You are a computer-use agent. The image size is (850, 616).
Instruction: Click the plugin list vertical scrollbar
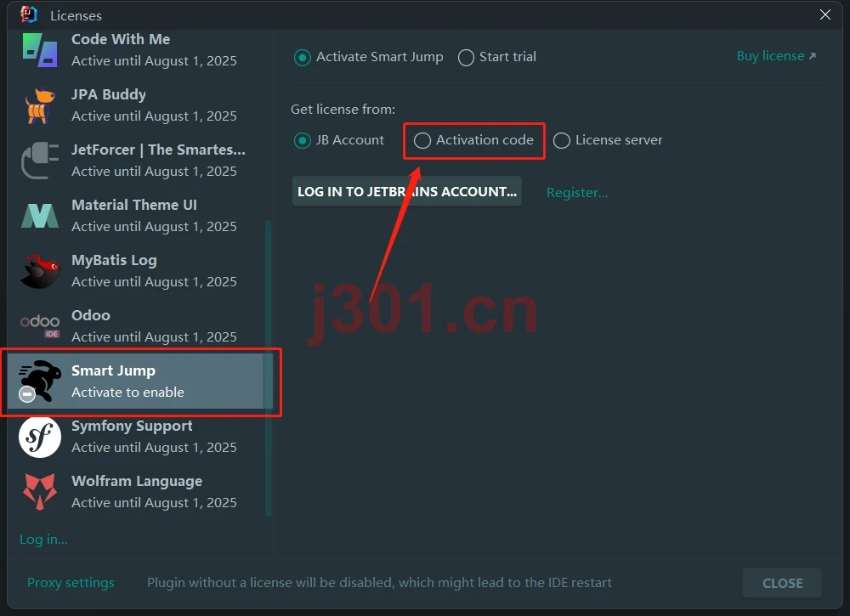tap(268, 369)
